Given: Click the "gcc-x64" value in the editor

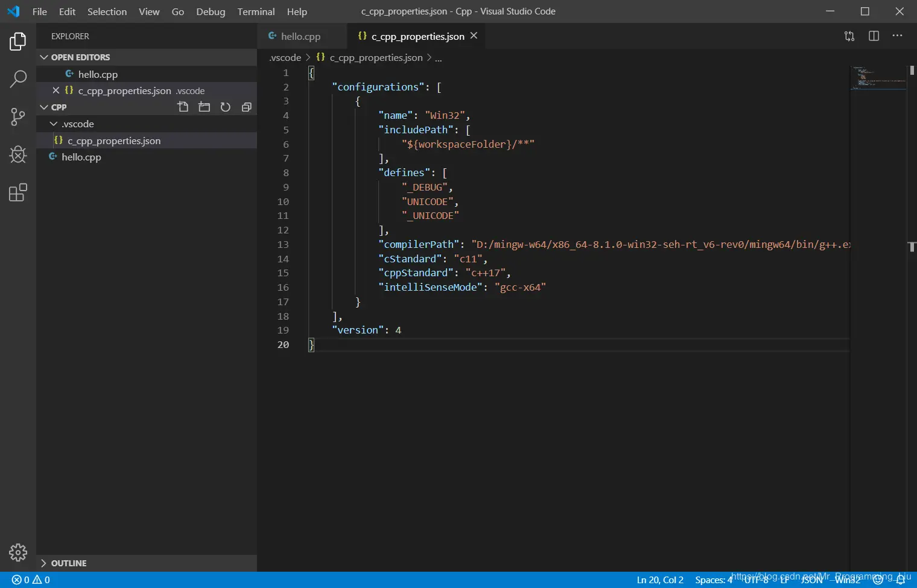Looking at the screenshot, I should click(520, 287).
